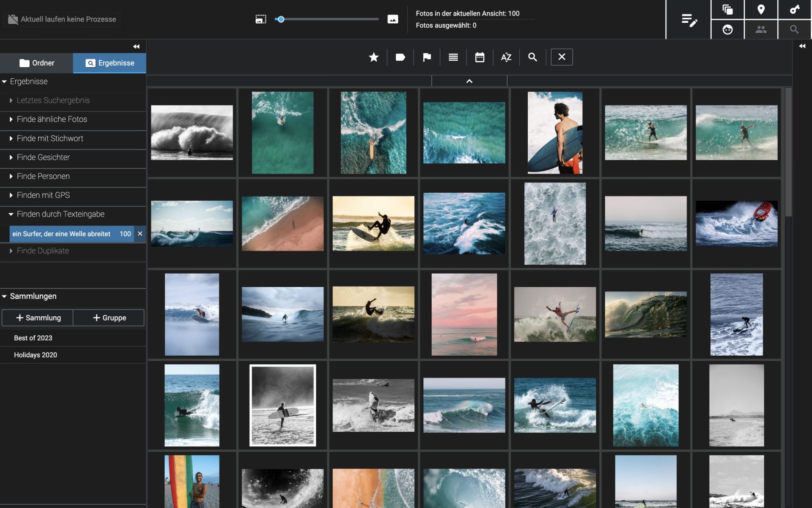
Task: Click the key icon in top right
Action: (795, 10)
